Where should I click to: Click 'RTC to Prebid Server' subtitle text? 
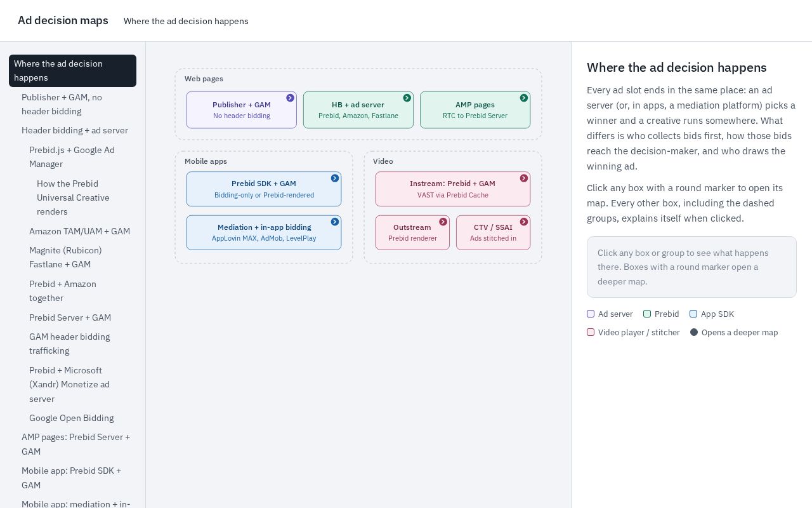(475, 116)
